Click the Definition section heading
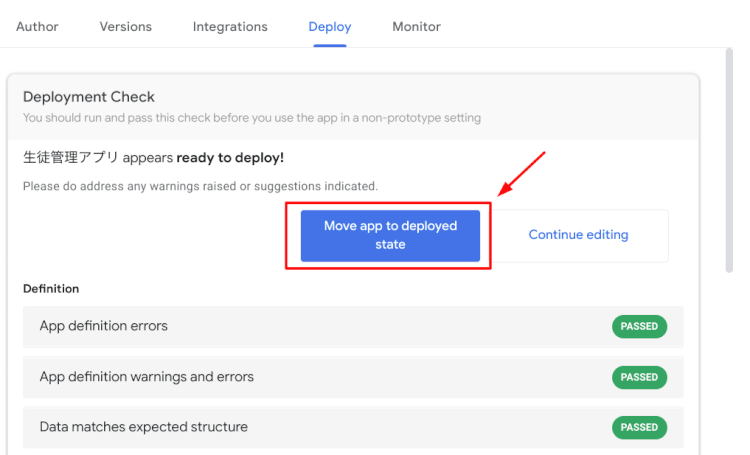Screen dimensions: 750x455 [x=51, y=289]
